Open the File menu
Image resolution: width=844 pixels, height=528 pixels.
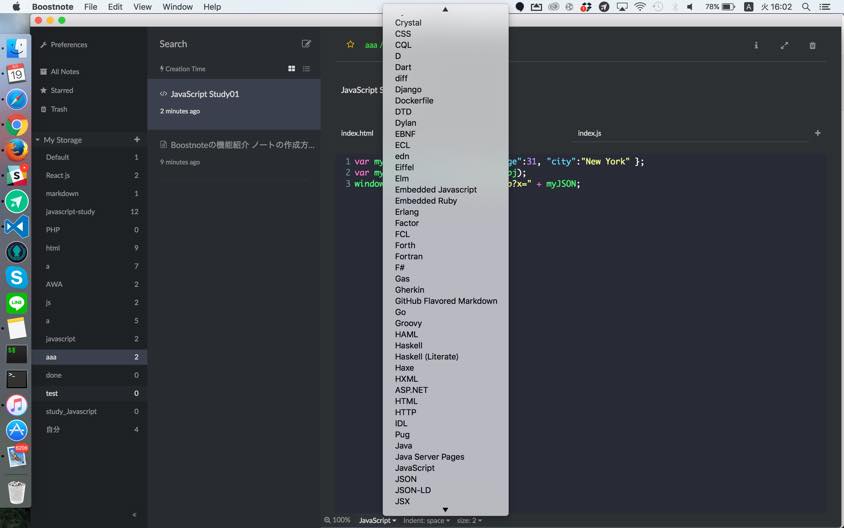(90, 7)
